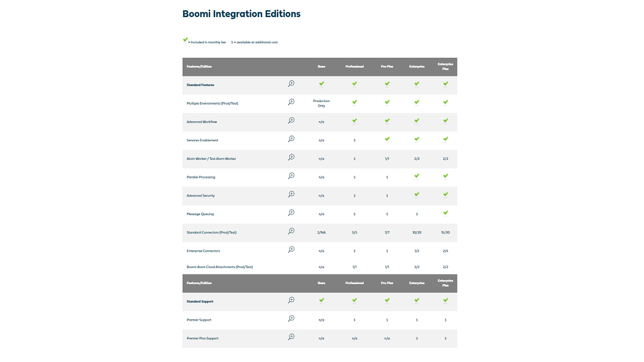The height and width of the screenshot is (362, 644).
Task: Click Professional '$' in Services Enablement row
Action: pos(355,140)
